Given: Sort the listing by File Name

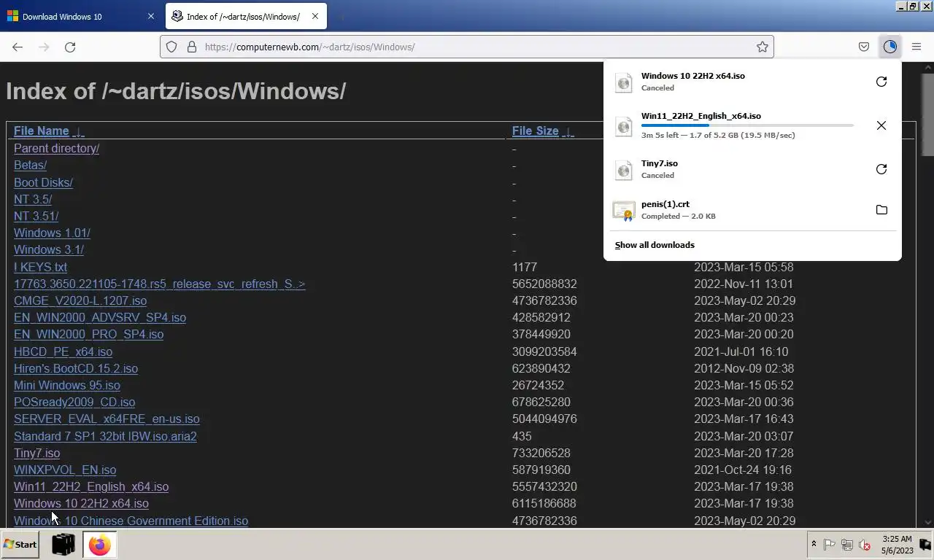Looking at the screenshot, I should tap(41, 131).
